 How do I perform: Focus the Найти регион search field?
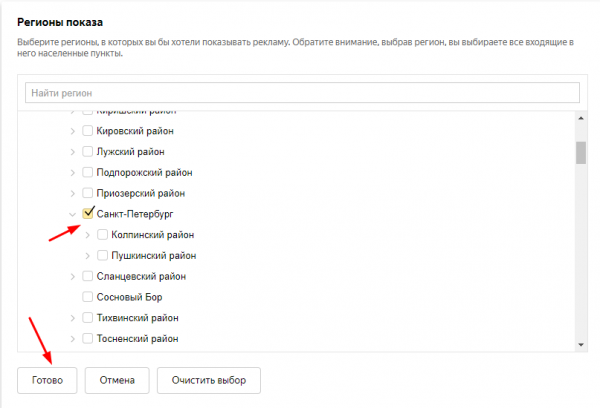coord(300,92)
